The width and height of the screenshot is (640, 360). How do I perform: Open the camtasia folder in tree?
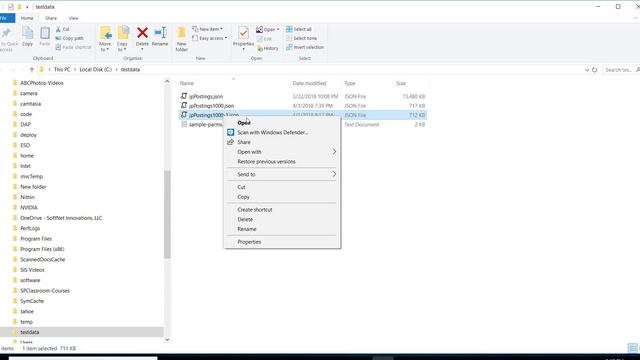tap(31, 104)
